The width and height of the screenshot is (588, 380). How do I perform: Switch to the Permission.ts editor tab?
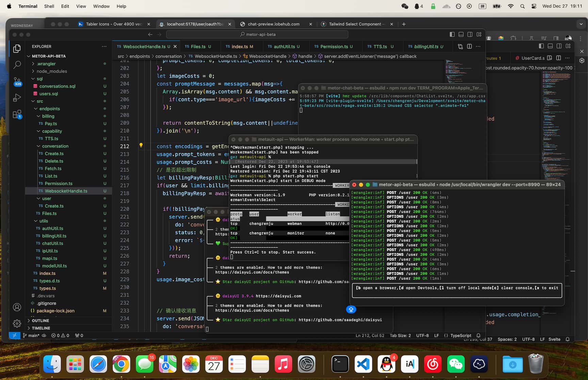pyautogui.click(x=333, y=47)
